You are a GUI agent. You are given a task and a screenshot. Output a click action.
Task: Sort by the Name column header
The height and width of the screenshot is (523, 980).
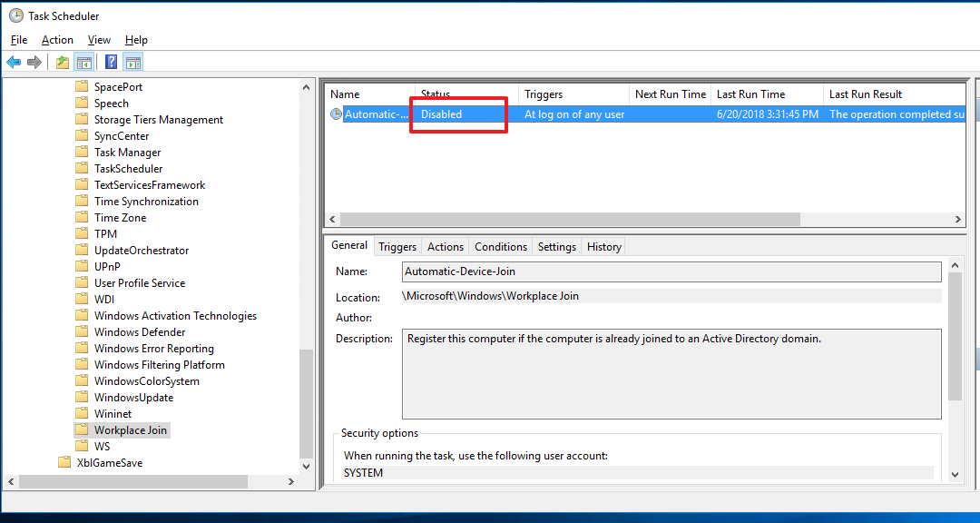pos(370,94)
